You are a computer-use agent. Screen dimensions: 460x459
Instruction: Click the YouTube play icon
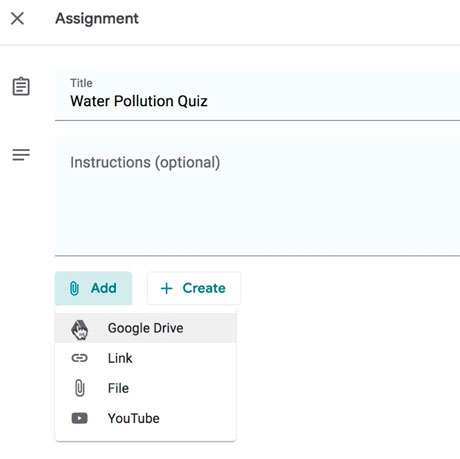[x=80, y=418]
